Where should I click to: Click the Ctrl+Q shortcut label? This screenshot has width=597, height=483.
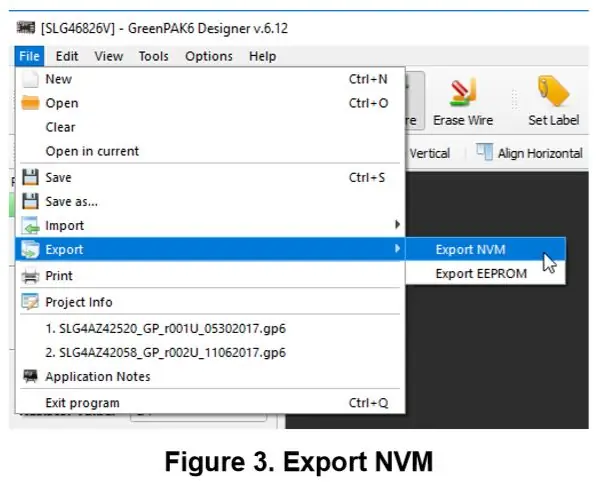tap(369, 403)
